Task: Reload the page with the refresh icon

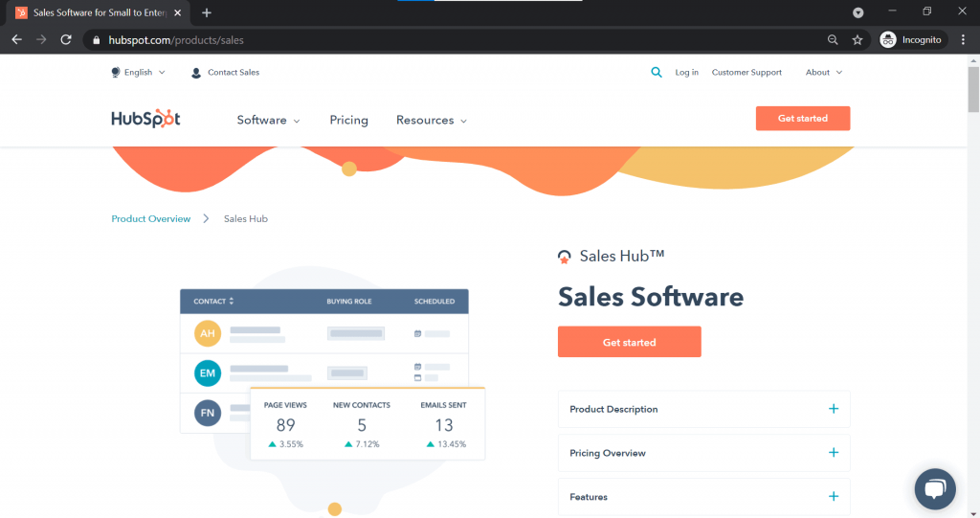Action: (66, 40)
